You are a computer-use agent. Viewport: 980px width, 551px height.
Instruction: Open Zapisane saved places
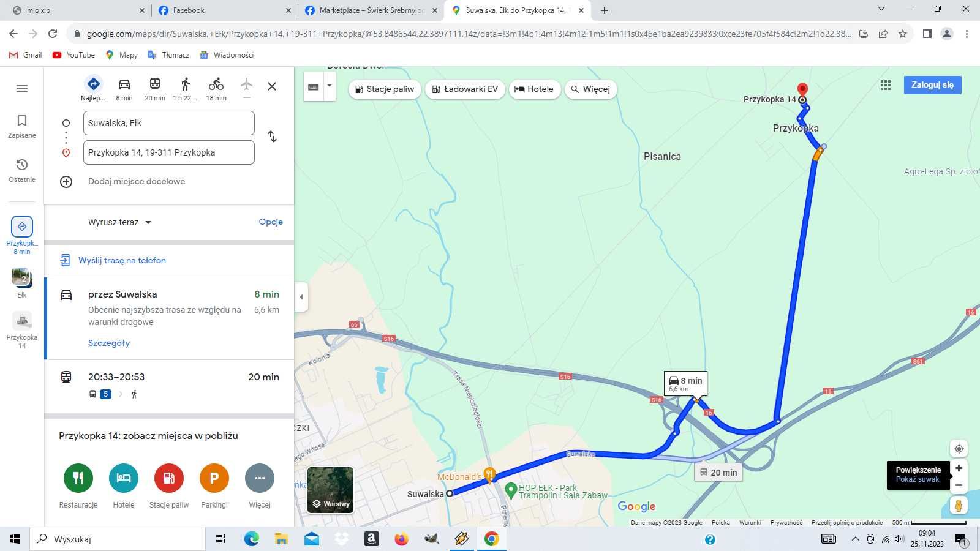point(22,126)
